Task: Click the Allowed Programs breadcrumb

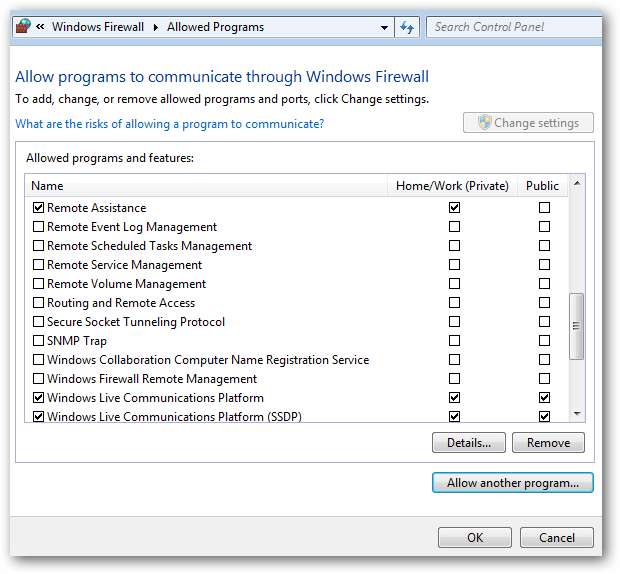Action: pos(215,27)
